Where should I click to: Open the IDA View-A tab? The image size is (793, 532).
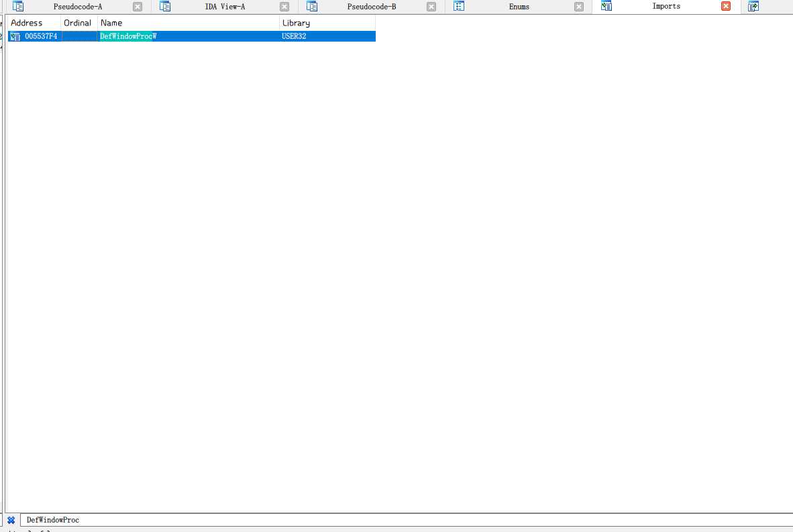225,7
